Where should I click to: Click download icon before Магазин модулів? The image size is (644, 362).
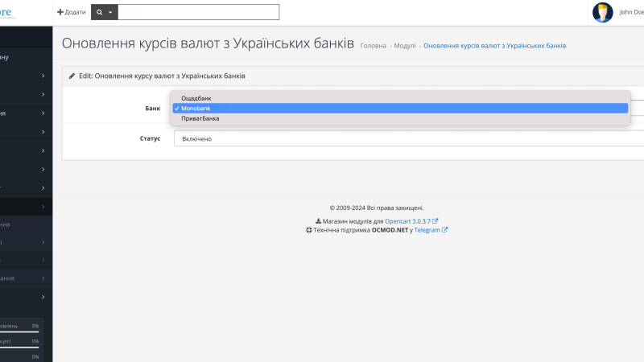pos(318,220)
